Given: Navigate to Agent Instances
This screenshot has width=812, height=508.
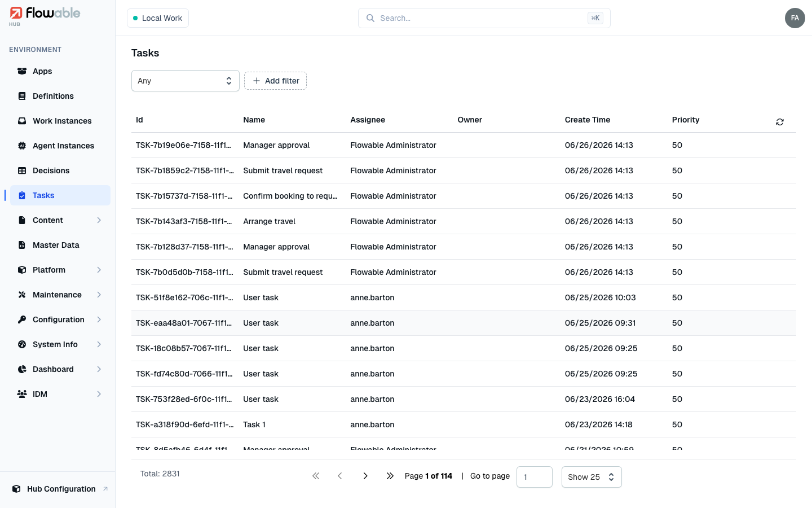Looking at the screenshot, I should [x=60, y=146].
